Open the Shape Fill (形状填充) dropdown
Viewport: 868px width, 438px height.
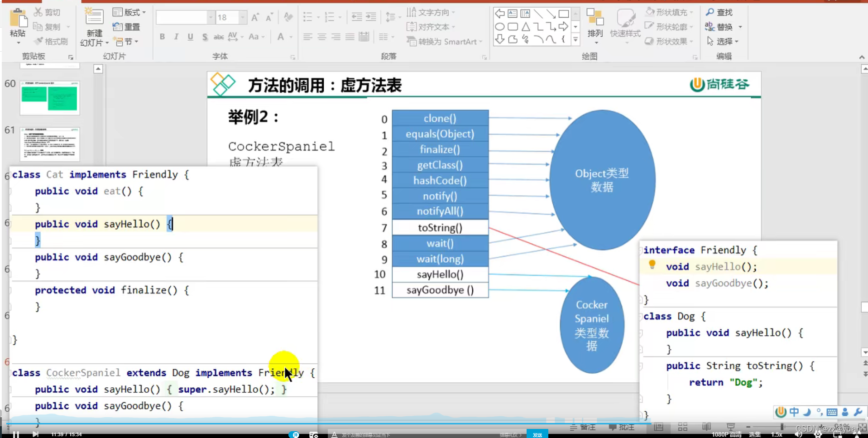point(669,12)
